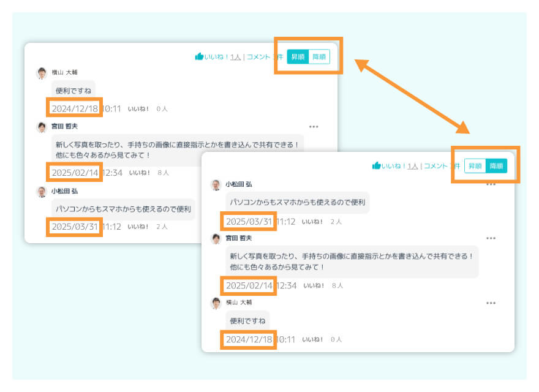Click 小松田 弘's avatar in the left panel

(42, 192)
